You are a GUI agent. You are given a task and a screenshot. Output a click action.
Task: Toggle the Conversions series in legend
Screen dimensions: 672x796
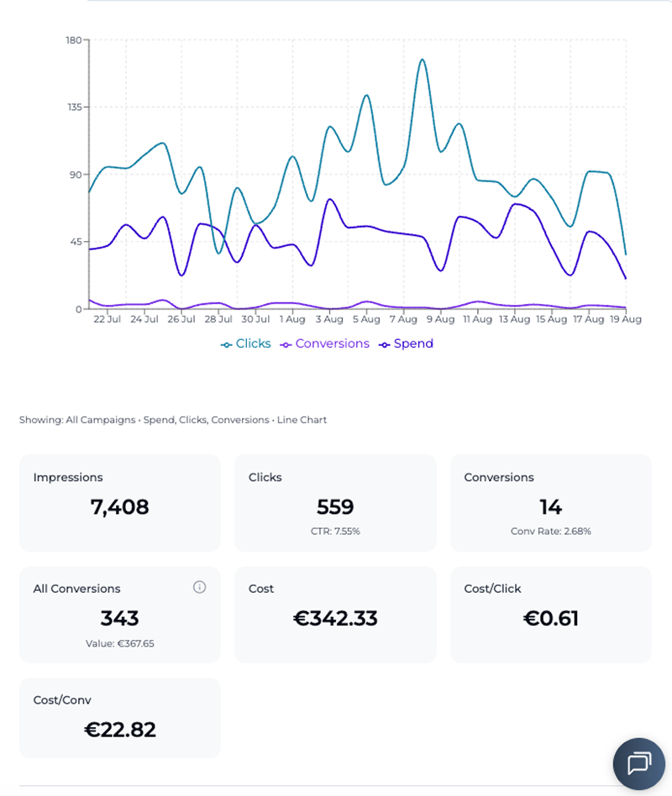pos(324,343)
